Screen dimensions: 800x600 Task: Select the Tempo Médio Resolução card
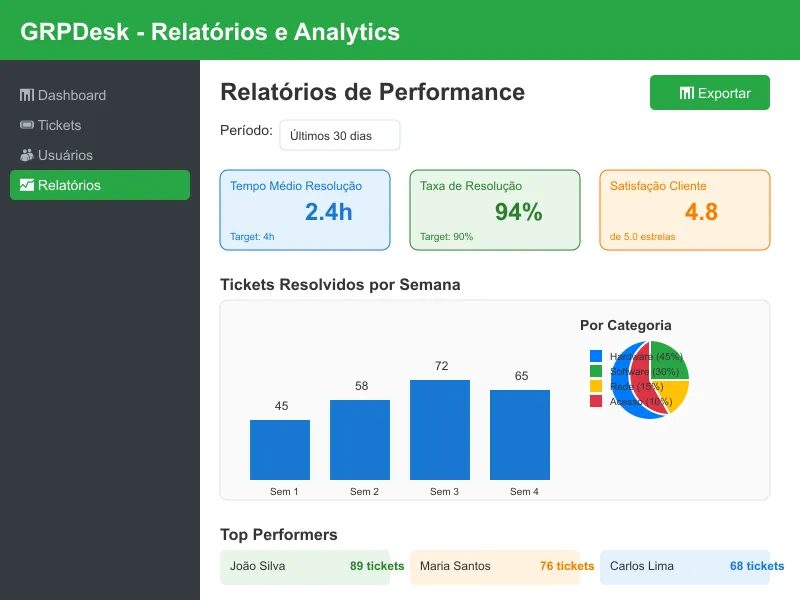[305, 210]
